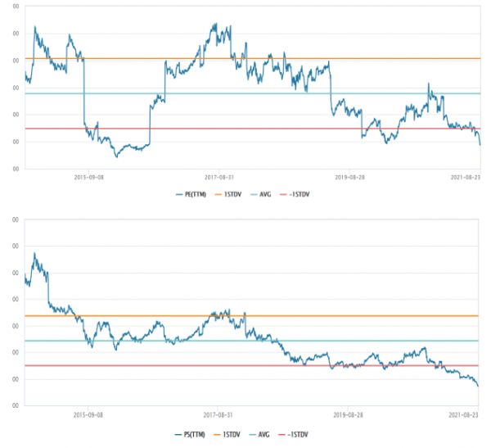Select 2019-08-28 date label on PS chart
Screen dimensions: 491x448
pos(349,415)
